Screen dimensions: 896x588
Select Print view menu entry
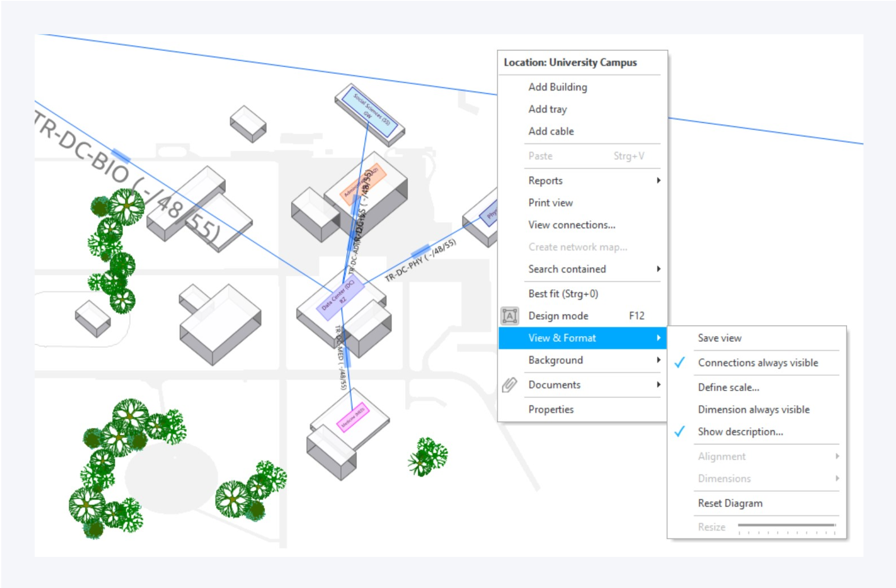(x=550, y=203)
